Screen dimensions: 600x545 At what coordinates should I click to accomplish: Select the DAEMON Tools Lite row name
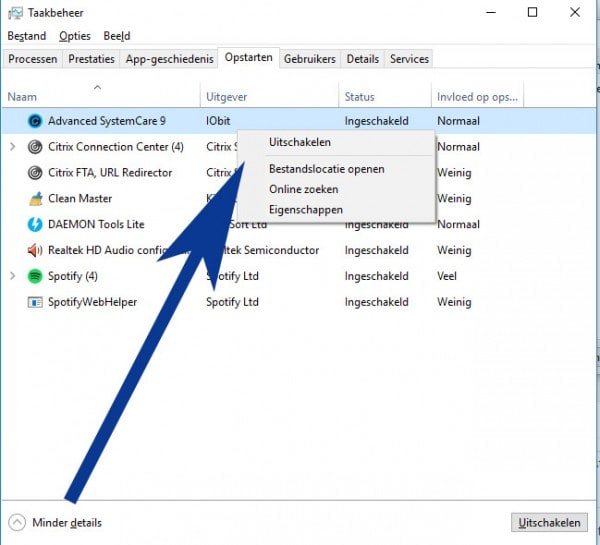tap(96, 224)
